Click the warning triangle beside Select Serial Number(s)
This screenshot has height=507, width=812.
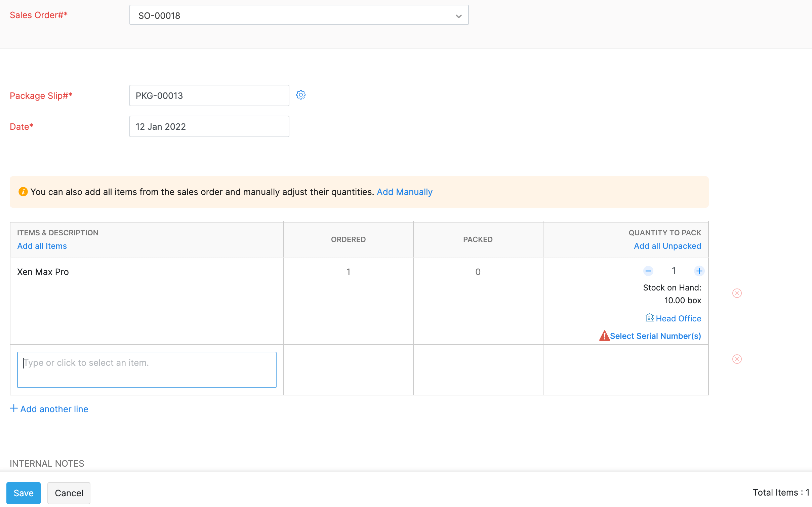pyautogui.click(x=604, y=336)
